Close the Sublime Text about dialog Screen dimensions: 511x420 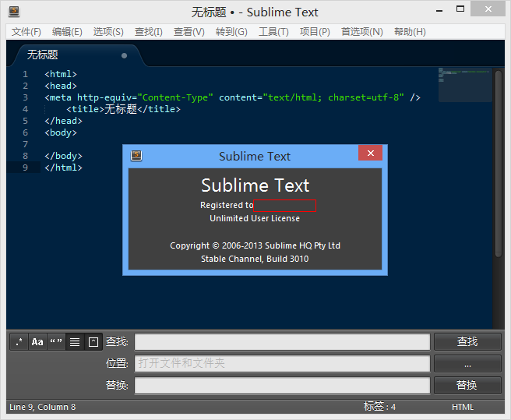371,154
